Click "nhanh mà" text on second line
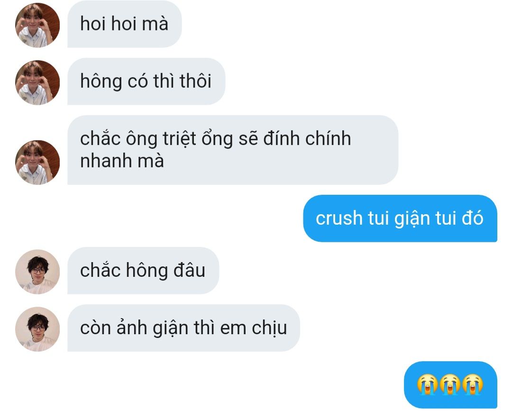 122,161
